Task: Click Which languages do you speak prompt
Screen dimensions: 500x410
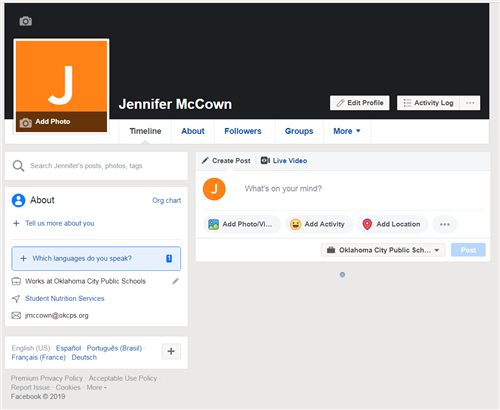Action: pos(96,258)
